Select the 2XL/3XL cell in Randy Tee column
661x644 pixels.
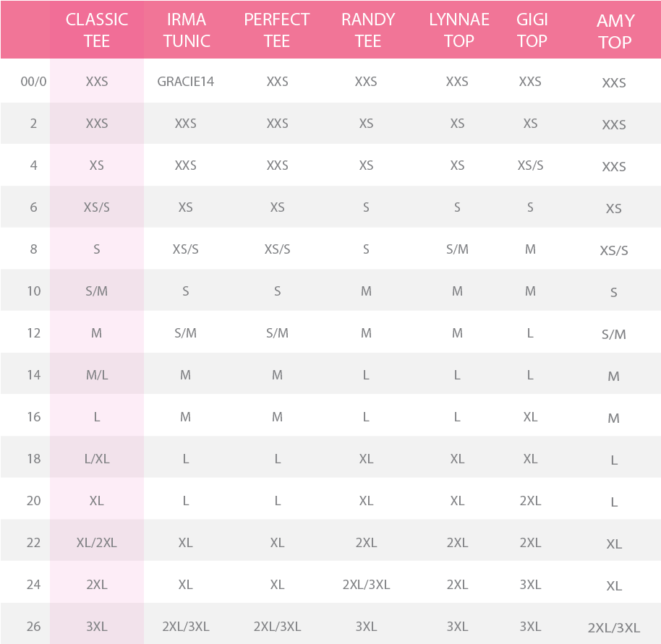tap(366, 585)
